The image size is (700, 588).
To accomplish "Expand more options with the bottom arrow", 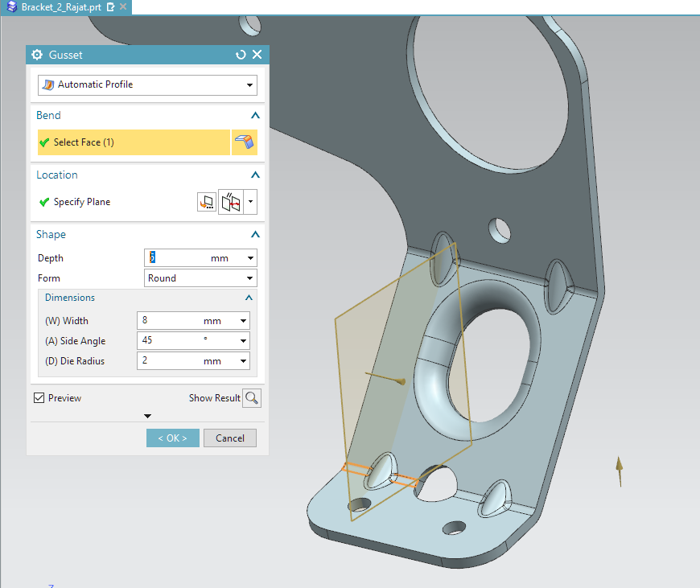I will point(147,416).
